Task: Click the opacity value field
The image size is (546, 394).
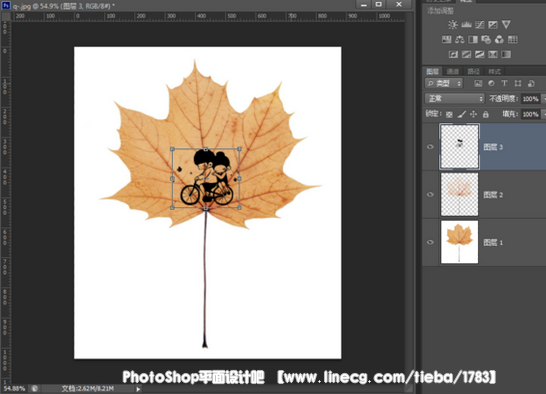Action: (531, 99)
